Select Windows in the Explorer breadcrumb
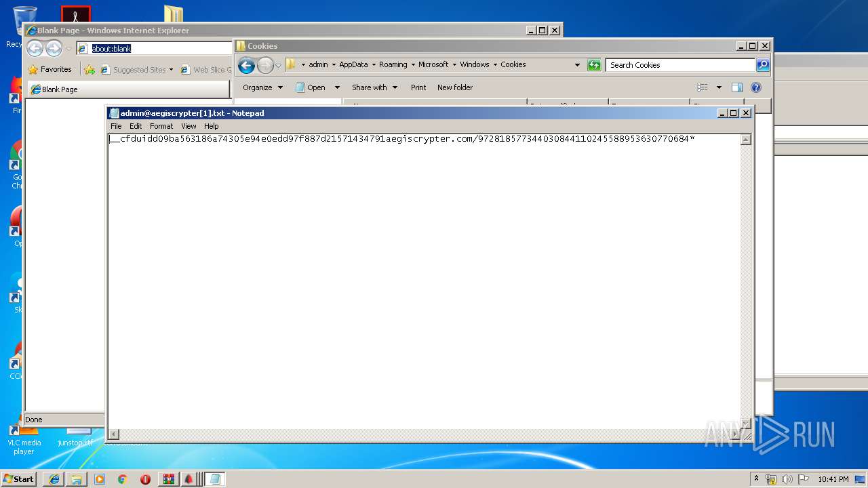This screenshot has width=868, height=488. [x=475, y=64]
